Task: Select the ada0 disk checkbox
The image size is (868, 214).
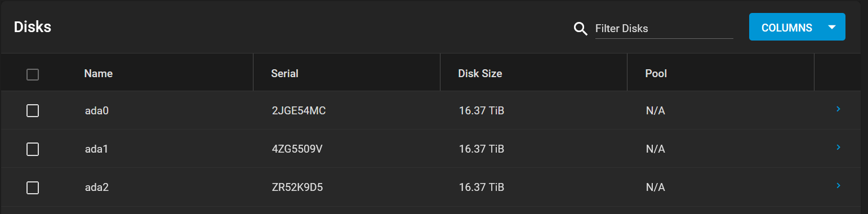Action: click(33, 111)
